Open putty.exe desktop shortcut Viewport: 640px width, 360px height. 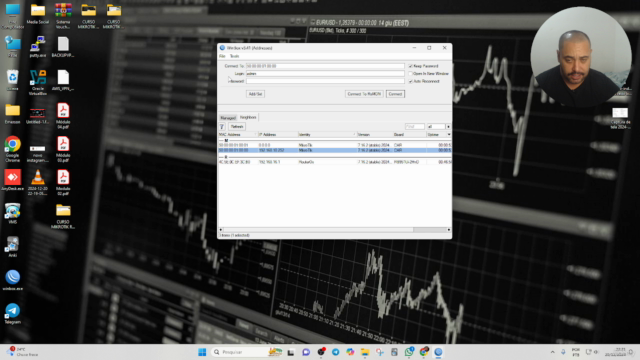[x=38, y=47]
